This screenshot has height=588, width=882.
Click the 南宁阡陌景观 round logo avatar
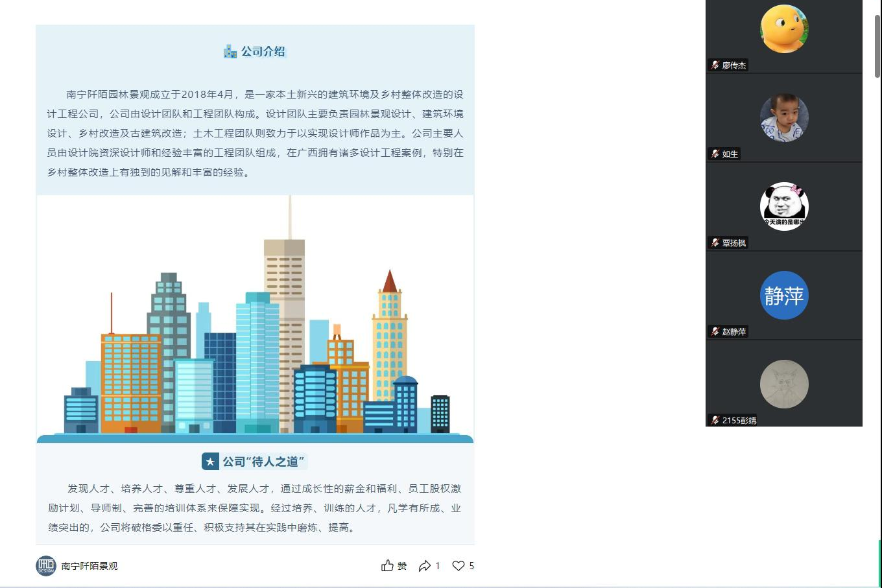pyautogui.click(x=46, y=566)
